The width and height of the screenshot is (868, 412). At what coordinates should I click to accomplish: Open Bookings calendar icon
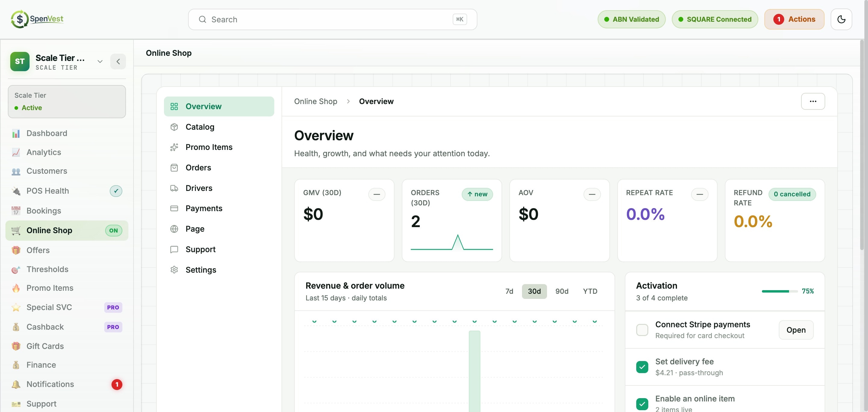click(x=16, y=211)
